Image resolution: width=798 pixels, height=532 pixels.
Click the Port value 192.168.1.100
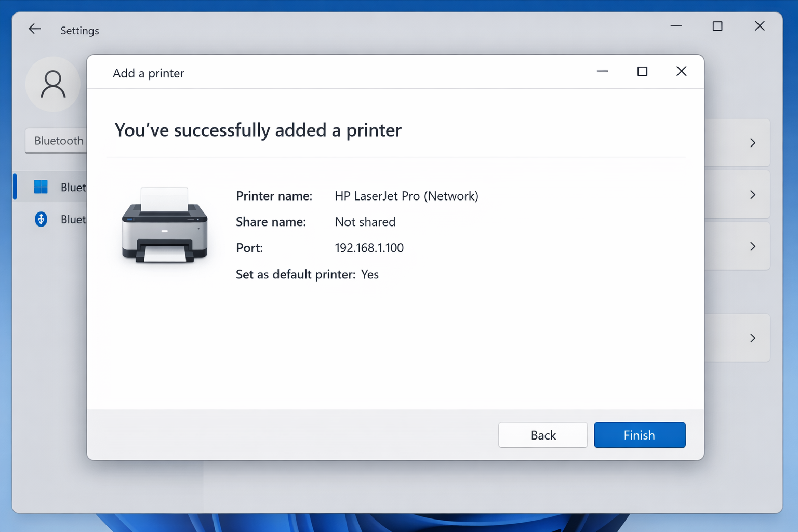point(369,248)
